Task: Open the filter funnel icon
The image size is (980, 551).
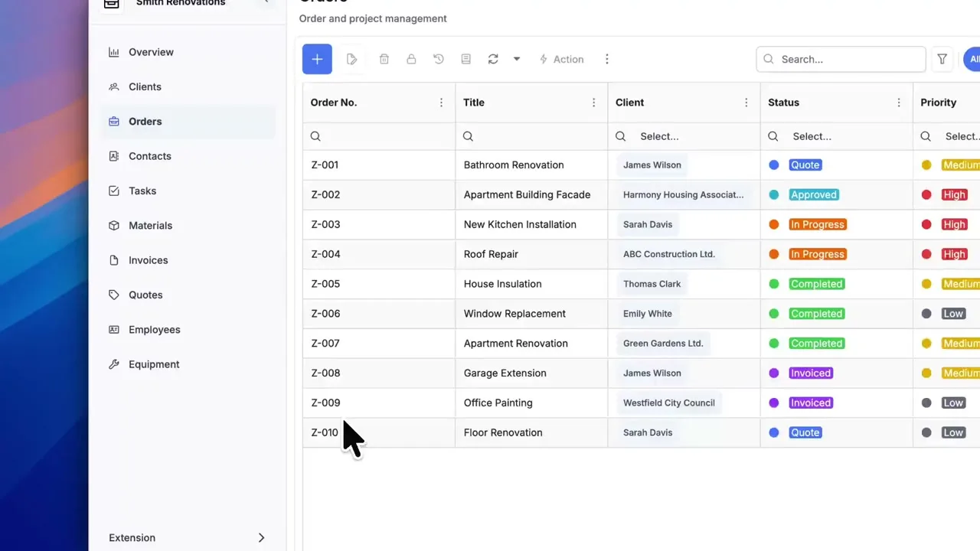Action: tap(942, 59)
